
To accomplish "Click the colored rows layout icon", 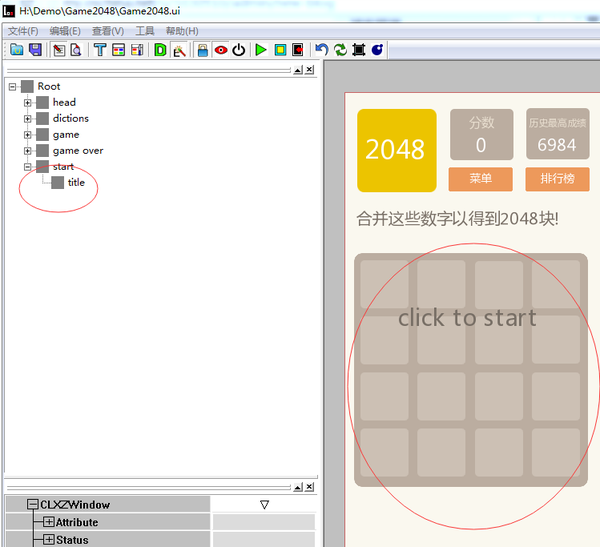I will [x=118, y=50].
